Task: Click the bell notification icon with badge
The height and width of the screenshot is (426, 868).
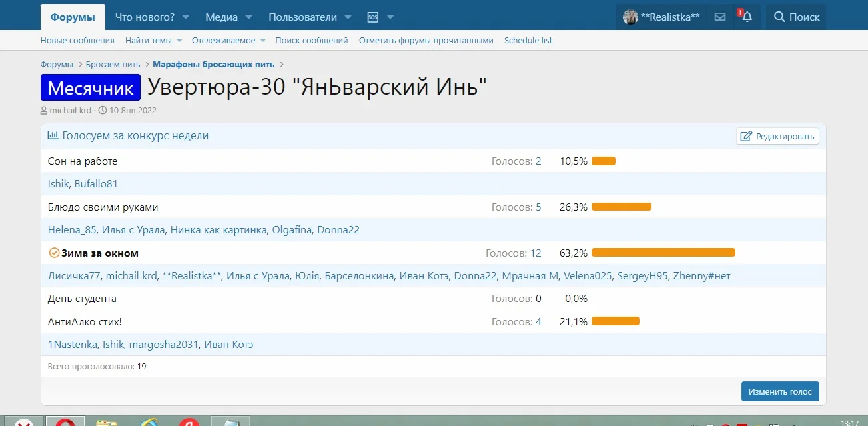Action: [x=746, y=17]
